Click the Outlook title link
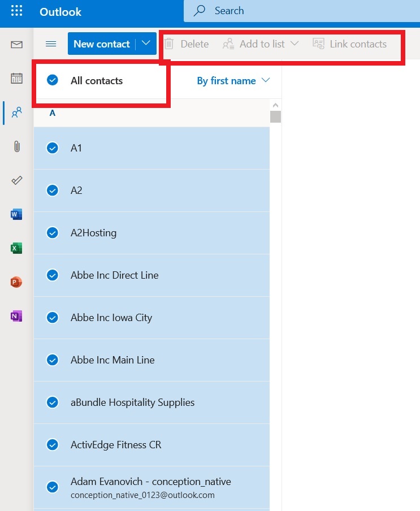 60,12
